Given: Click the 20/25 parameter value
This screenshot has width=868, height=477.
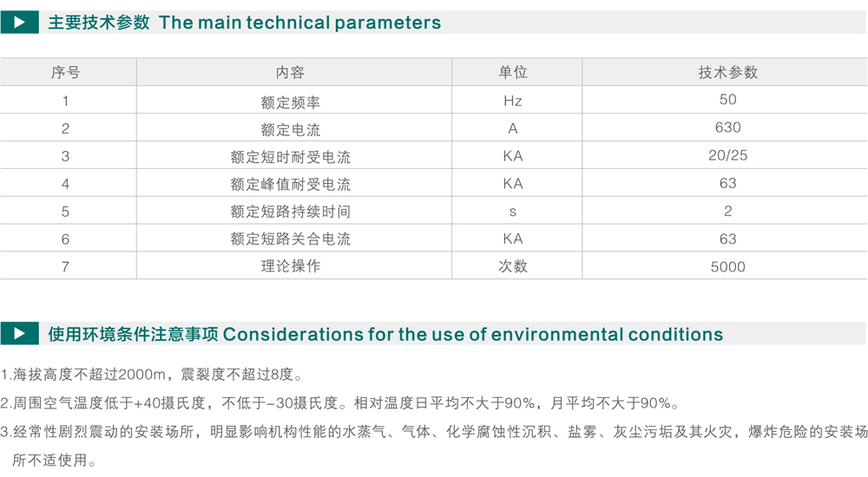Looking at the screenshot, I should tap(728, 155).
